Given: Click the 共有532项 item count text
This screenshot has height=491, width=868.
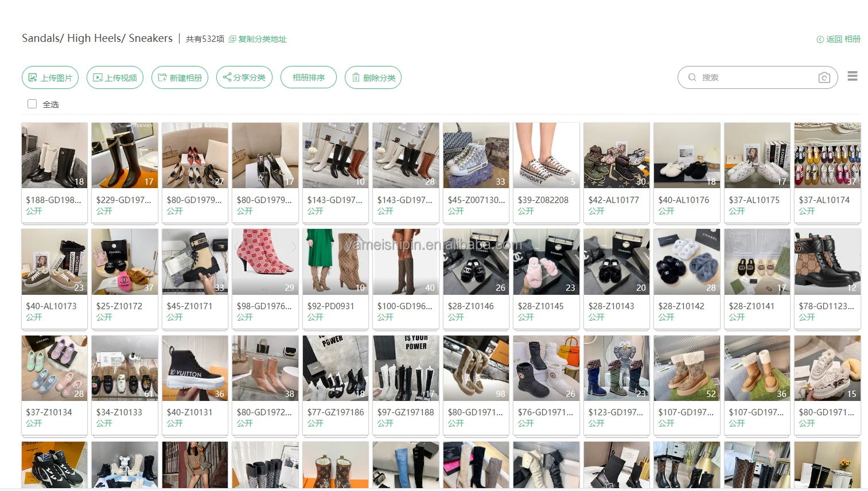Looking at the screenshot, I should click(205, 39).
